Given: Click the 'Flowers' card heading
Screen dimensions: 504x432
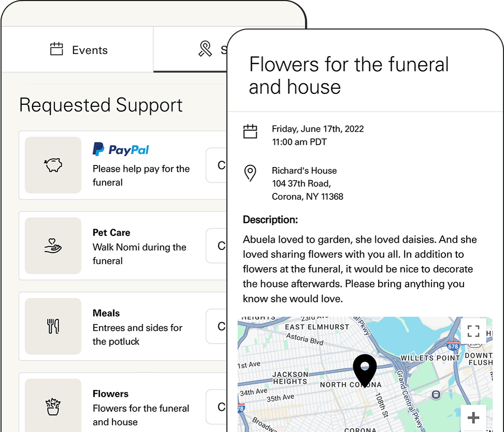Looking at the screenshot, I should tap(110, 394).
